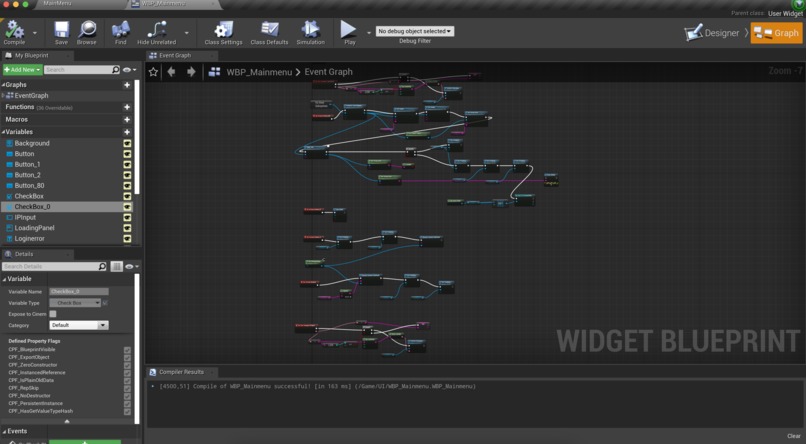This screenshot has width=806, height=444.
Task: Open Details view options eye dropdown
Action: (133, 266)
